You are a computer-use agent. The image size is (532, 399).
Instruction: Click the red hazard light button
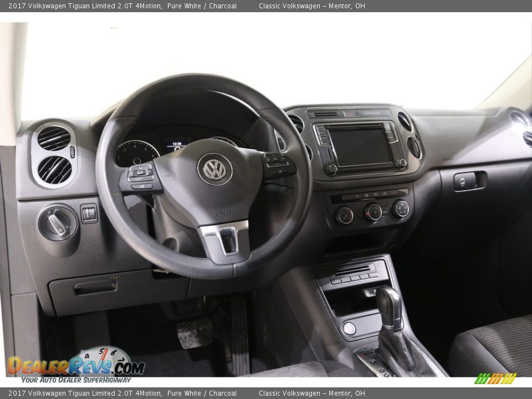(x=351, y=113)
